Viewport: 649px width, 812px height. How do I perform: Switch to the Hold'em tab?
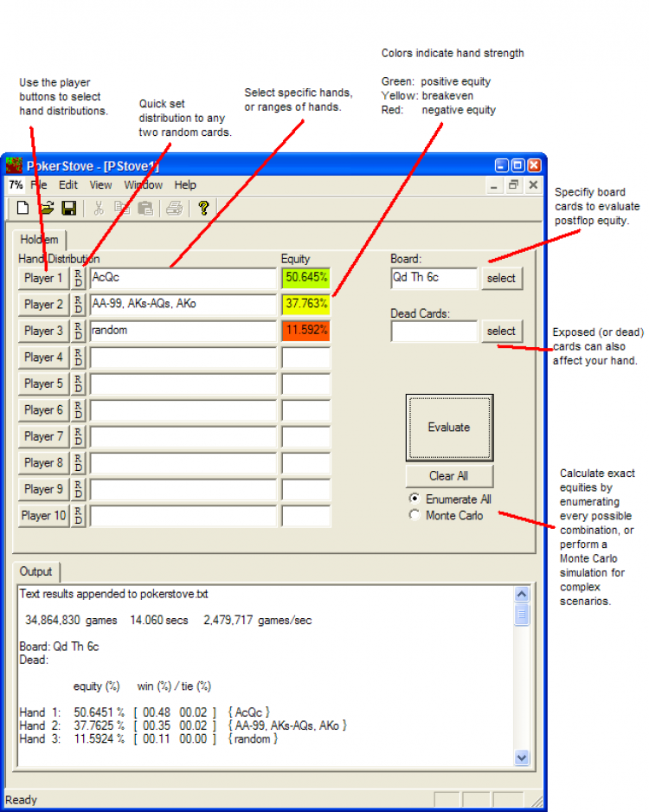[x=39, y=240]
